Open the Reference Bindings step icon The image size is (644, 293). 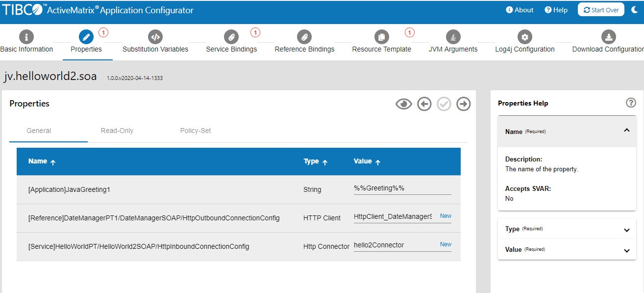(x=304, y=37)
